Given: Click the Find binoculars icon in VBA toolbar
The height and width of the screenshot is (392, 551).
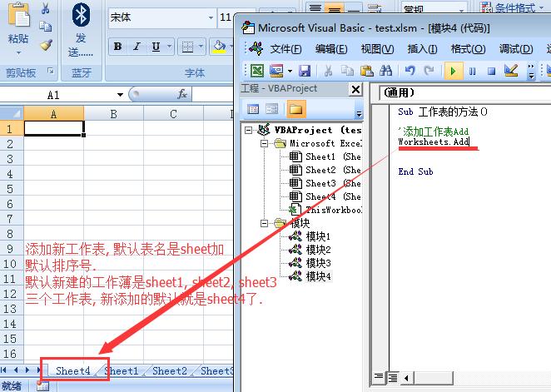Looking at the screenshot, I should 385,71.
